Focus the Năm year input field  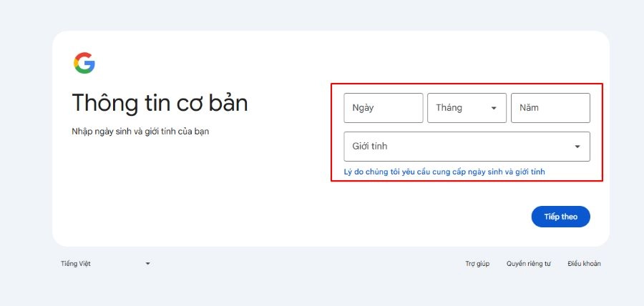tap(550, 108)
